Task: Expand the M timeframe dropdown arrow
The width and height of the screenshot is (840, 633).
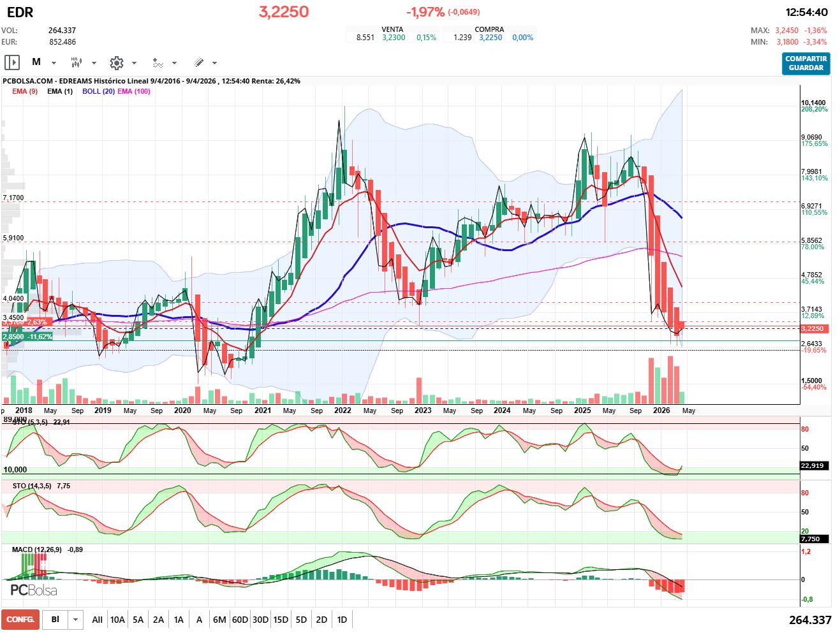Action: pos(54,63)
